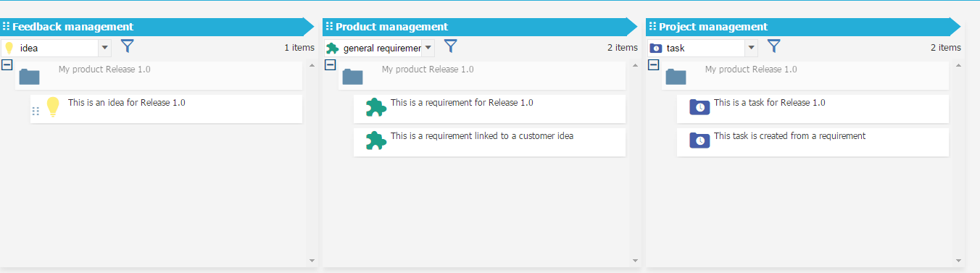Click clock folder icon of 'task for Release 1.0'
Image resolution: width=980 pixels, height=273 pixels.
tap(699, 107)
